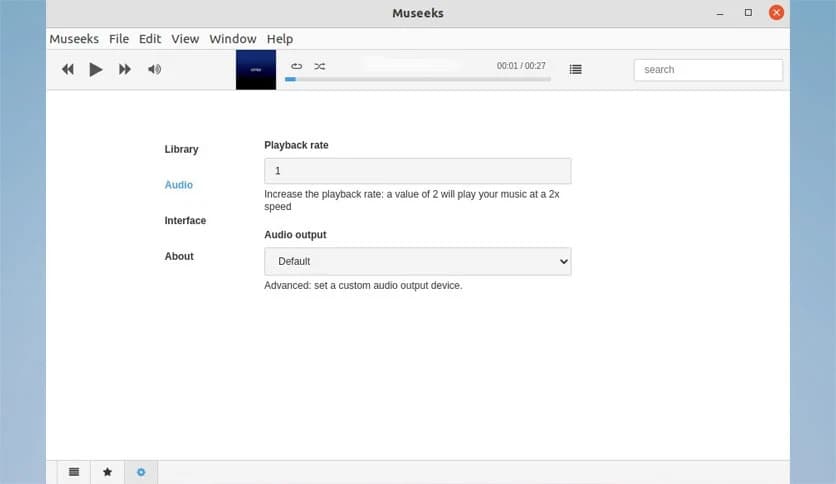The height and width of the screenshot is (484, 836).
Task: Open the Window menu
Action: coord(232,39)
